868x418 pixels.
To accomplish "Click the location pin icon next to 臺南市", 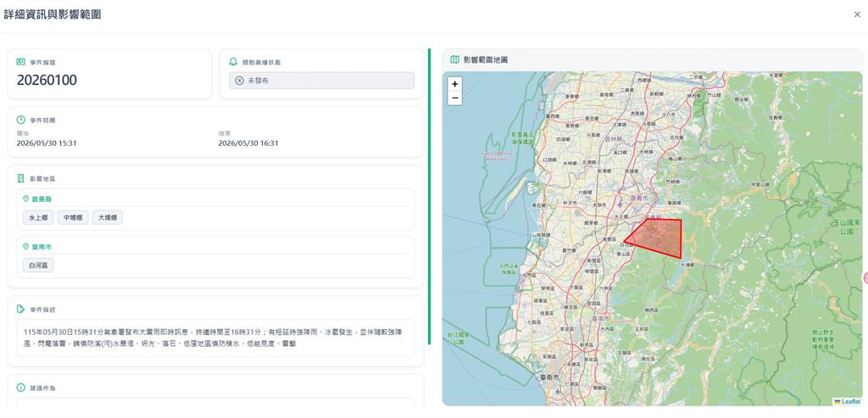I will [25, 247].
